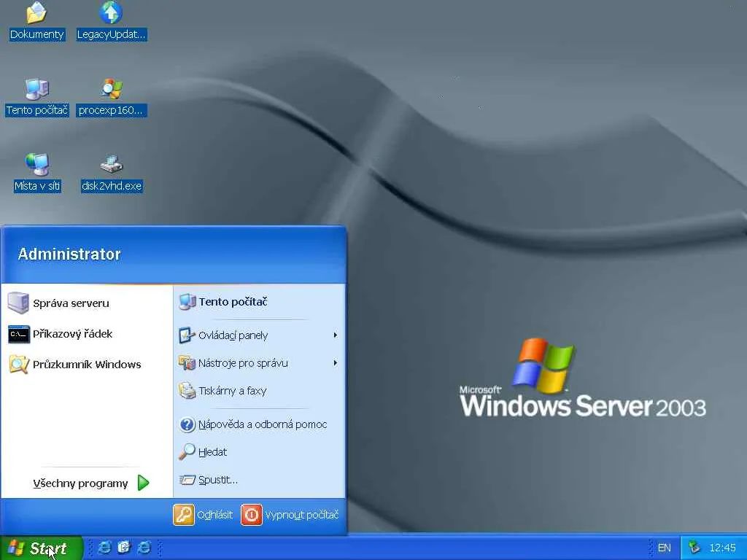Screen dimensions: 747x560
Task: Expand Ovládací panely submenu arrow
Action: point(336,335)
